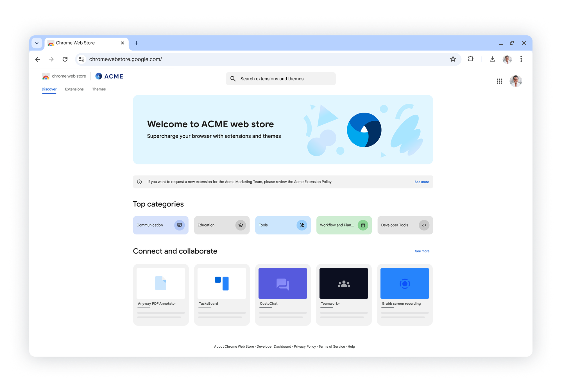
Task: Reload the page with refresh icon
Action: (65, 59)
